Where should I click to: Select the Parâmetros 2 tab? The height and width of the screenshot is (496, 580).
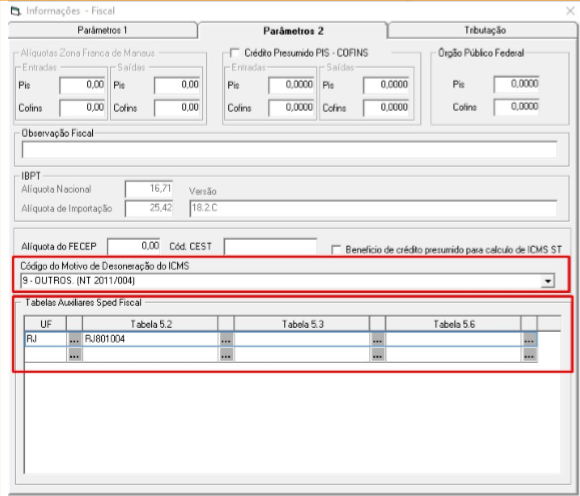(x=293, y=30)
